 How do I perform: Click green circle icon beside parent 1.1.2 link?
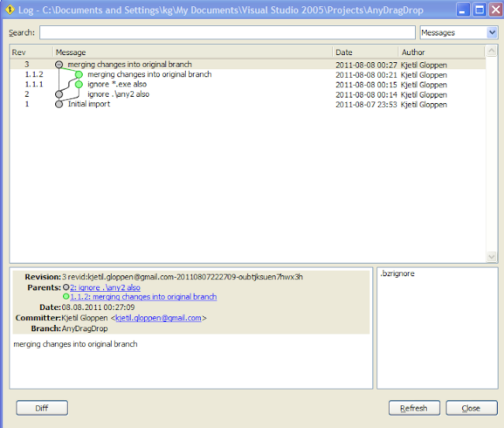(66, 297)
